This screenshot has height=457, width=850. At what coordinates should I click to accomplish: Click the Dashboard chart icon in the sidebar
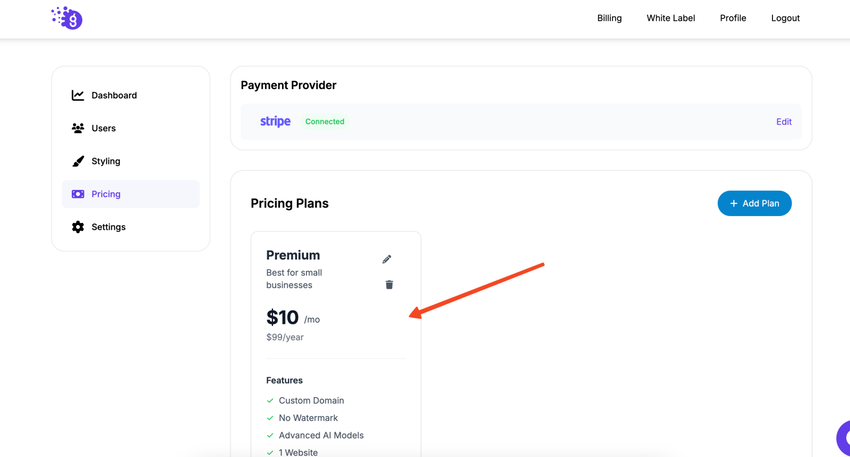point(78,95)
